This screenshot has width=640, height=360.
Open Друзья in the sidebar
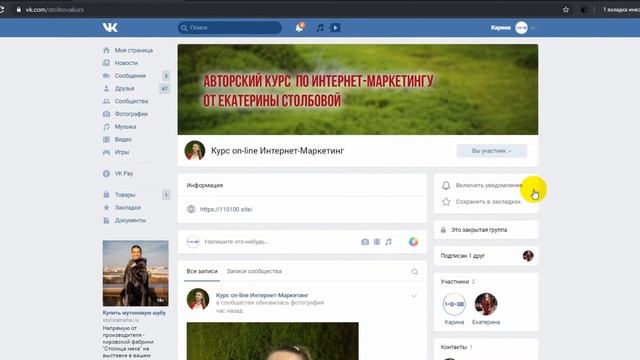[x=124, y=88]
